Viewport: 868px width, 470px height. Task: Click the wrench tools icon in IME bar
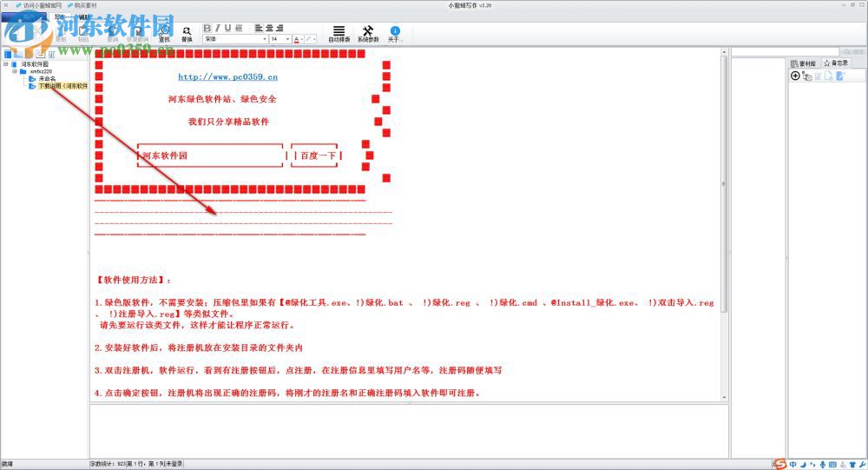point(863,465)
